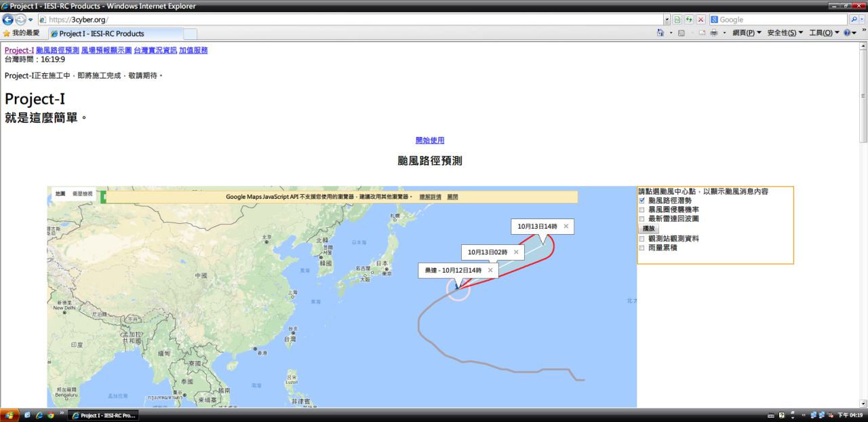Click the browser Forward arrow button
The height and width of the screenshot is (422, 868).
coord(22,20)
